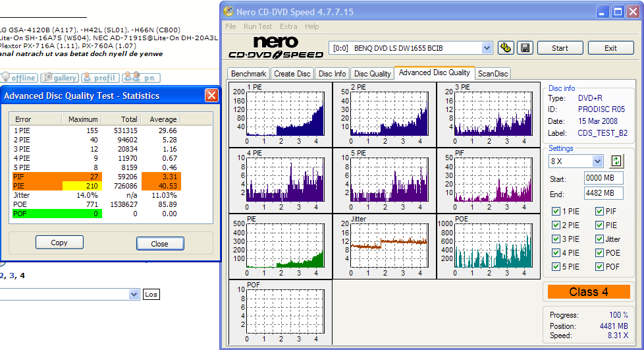Switch to the Disc Info tab
The width and height of the screenshot is (644, 350).
333,74
